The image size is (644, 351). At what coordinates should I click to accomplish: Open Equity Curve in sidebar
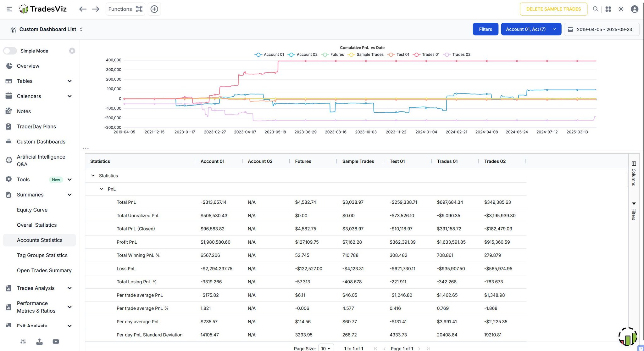click(32, 210)
